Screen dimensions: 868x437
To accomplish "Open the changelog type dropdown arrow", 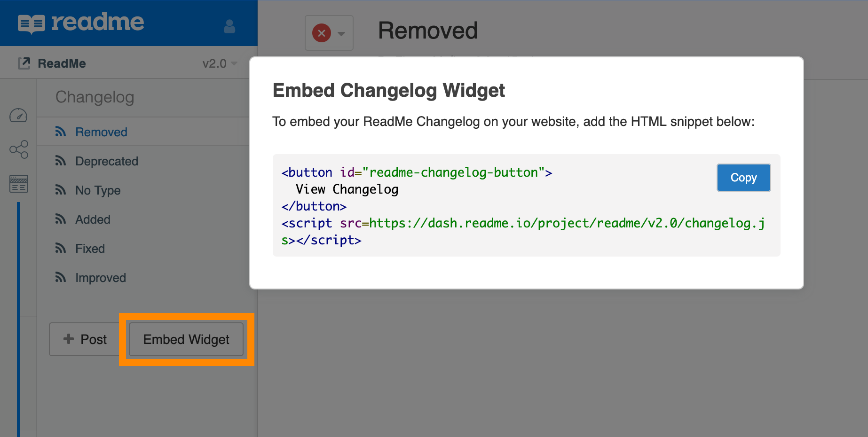I will pos(341,34).
